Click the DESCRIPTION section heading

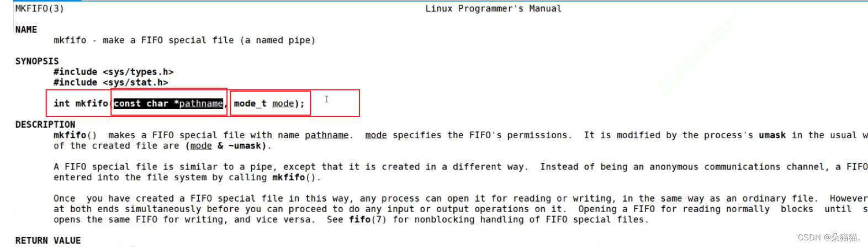point(45,125)
